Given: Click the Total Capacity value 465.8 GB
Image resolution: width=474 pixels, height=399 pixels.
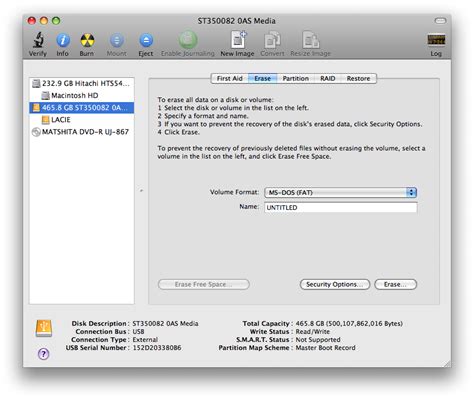Looking at the screenshot, I should pos(349,323).
